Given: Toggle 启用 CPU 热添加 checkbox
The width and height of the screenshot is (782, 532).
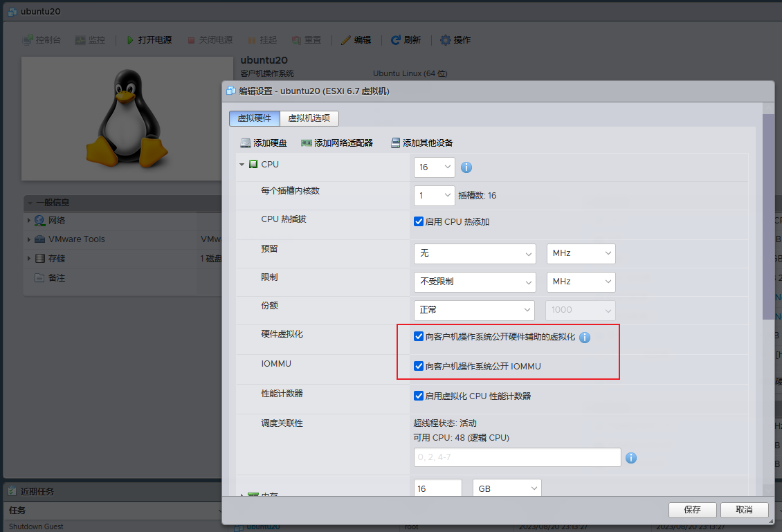Looking at the screenshot, I should coord(419,221).
